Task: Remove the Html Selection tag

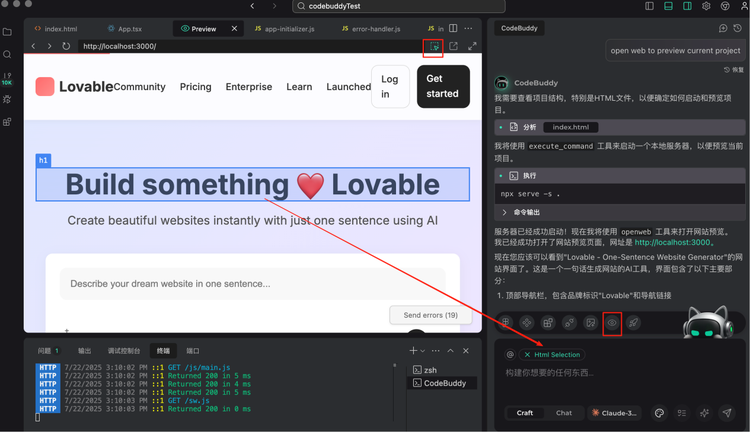Action: [x=527, y=354]
